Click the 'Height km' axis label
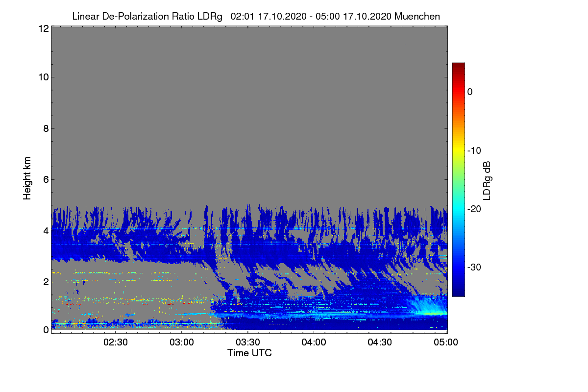 (x=27, y=178)
